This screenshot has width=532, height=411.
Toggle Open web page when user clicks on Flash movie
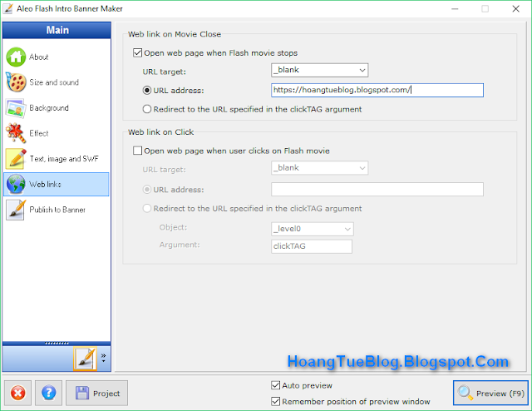click(x=137, y=151)
